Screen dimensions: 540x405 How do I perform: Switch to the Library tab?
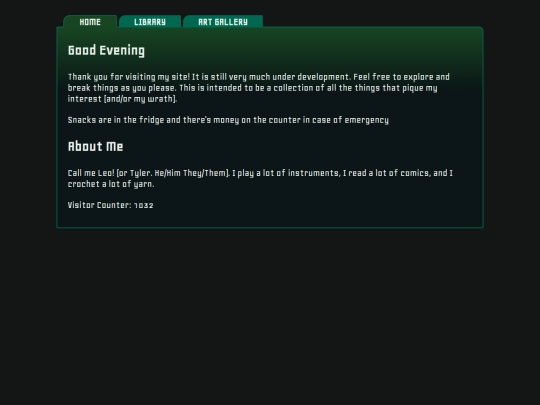click(150, 21)
